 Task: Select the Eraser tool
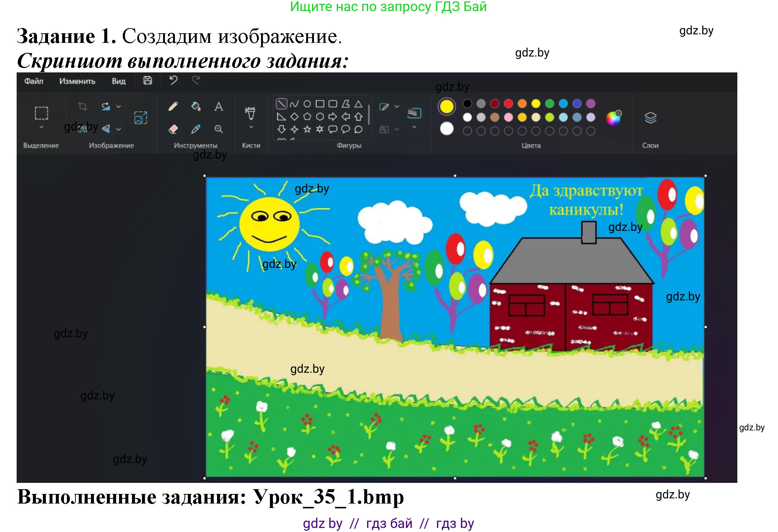pyautogui.click(x=173, y=129)
